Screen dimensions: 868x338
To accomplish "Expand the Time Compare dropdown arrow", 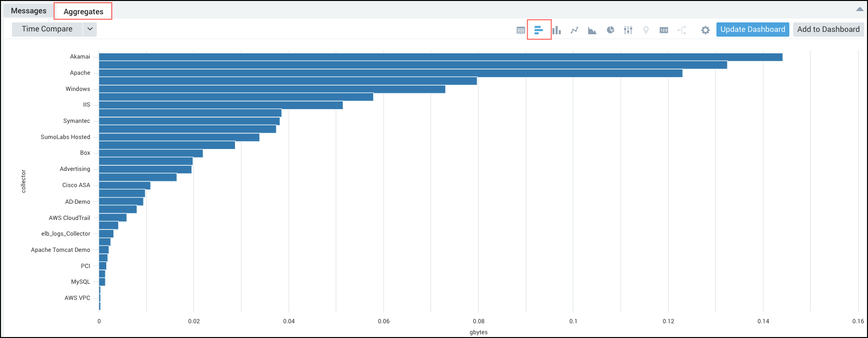I will pyautogui.click(x=90, y=29).
